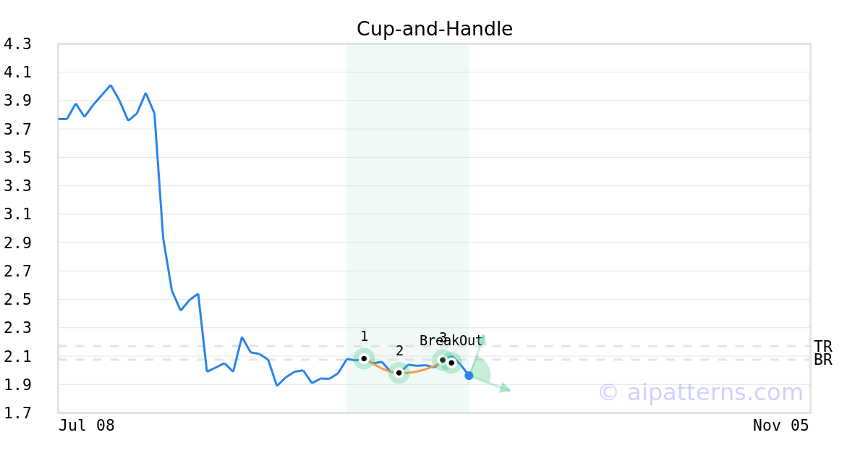Click the 2.5 y-axis tick label
868x456 pixels.
pos(18,300)
